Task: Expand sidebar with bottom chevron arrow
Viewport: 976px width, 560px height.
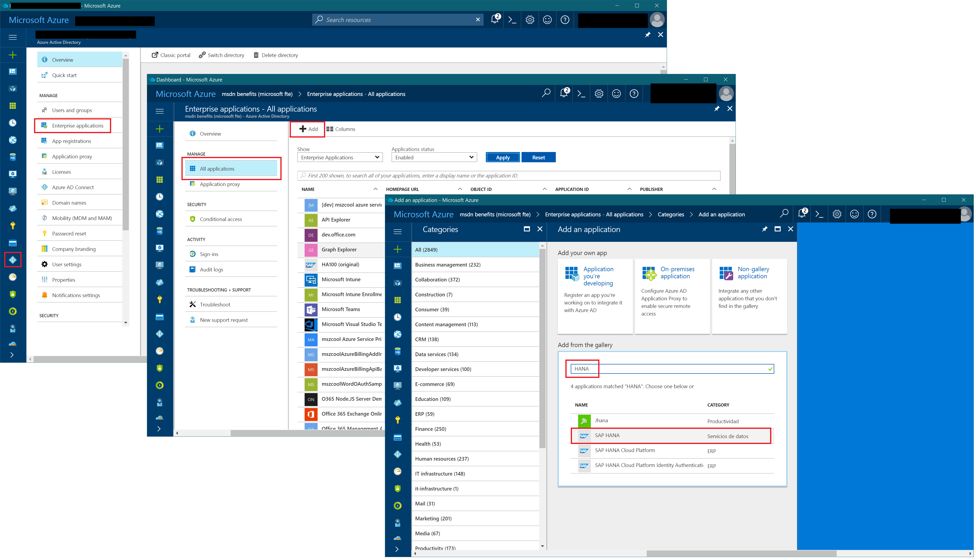Action: point(12,355)
